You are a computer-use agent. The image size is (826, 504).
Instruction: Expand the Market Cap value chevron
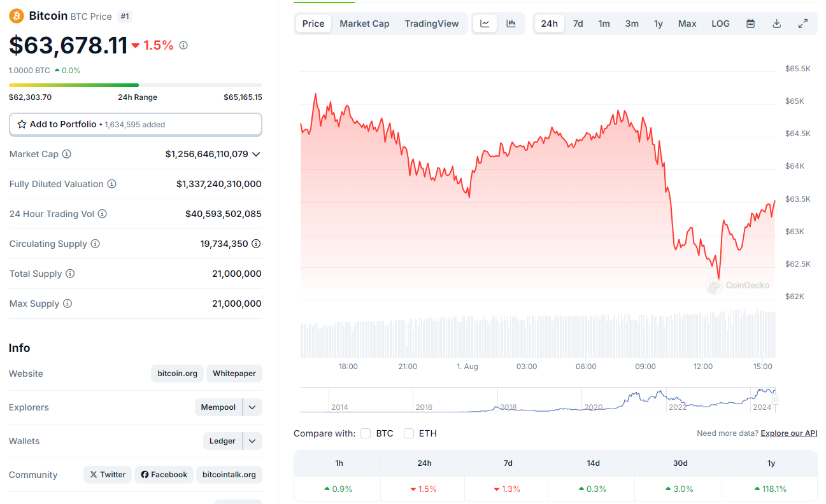coord(256,154)
